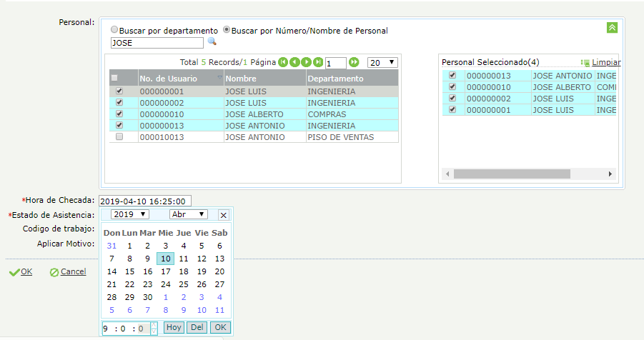
Task: Click the OK checkmark link
Action: click(x=21, y=272)
